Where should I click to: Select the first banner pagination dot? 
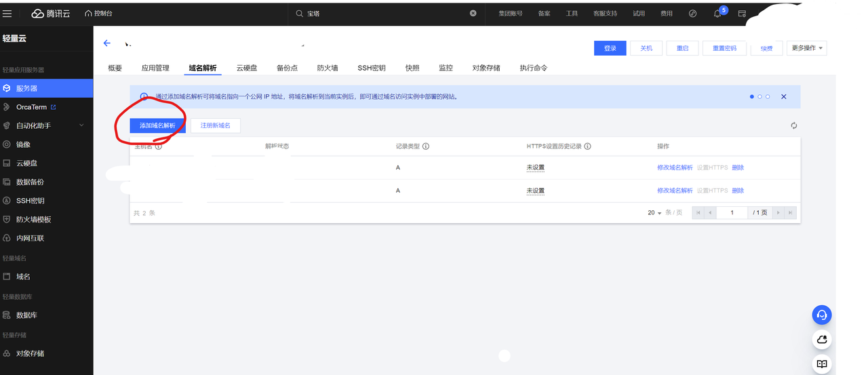pyautogui.click(x=752, y=97)
